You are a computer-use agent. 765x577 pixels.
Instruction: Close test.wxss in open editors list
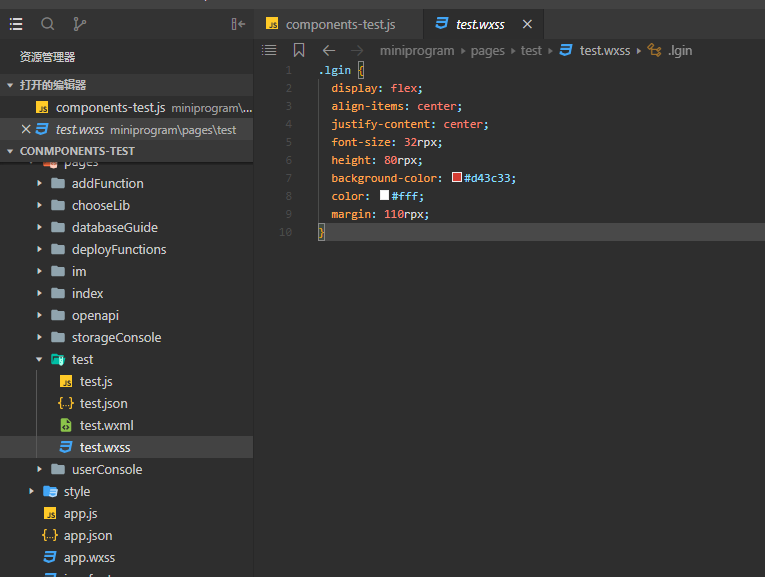26,129
